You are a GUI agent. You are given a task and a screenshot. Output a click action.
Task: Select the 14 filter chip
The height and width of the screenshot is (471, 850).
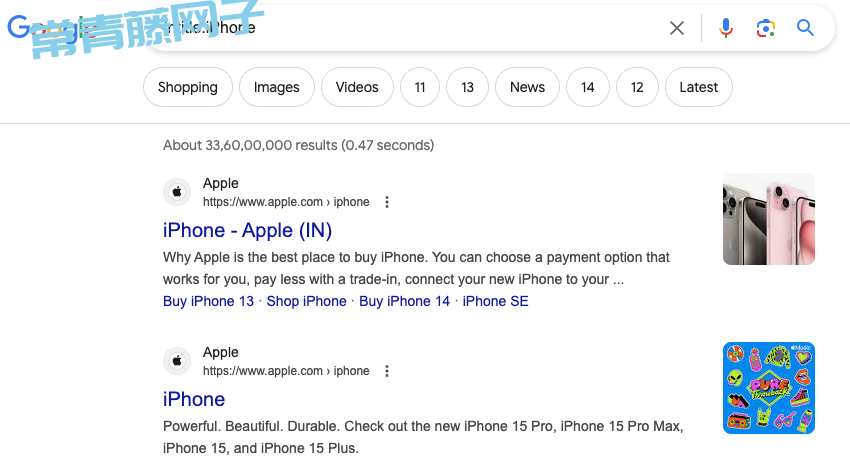coord(588,87)
